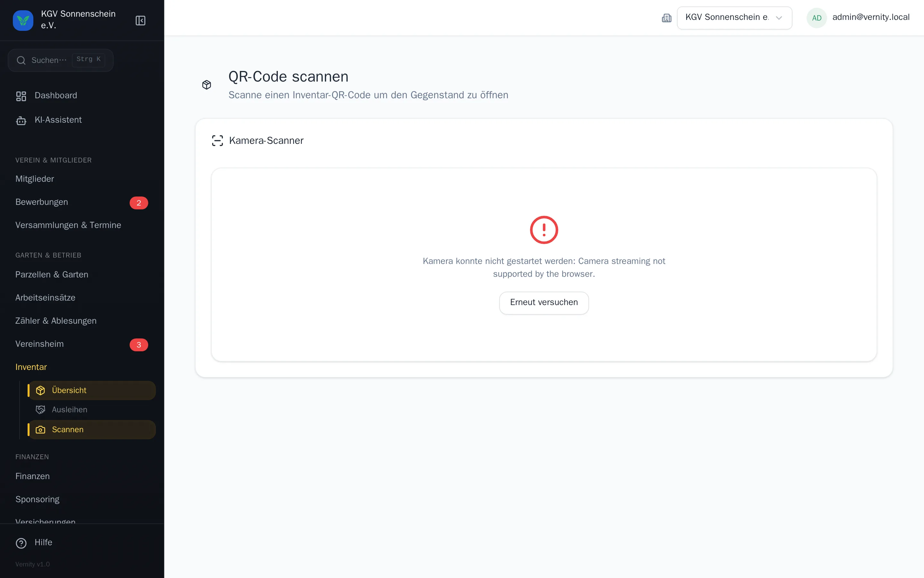
Task: Open Sponsoring in the sidebar
Action: [82, 500]
